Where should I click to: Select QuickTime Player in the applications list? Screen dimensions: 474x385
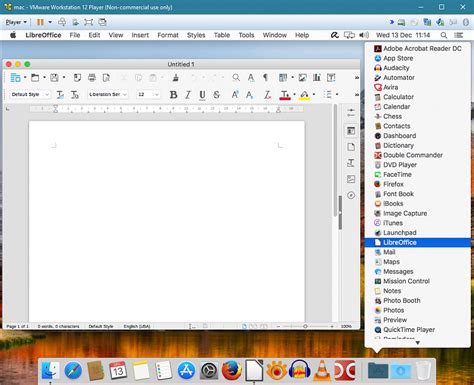click(x=418, y=330)
